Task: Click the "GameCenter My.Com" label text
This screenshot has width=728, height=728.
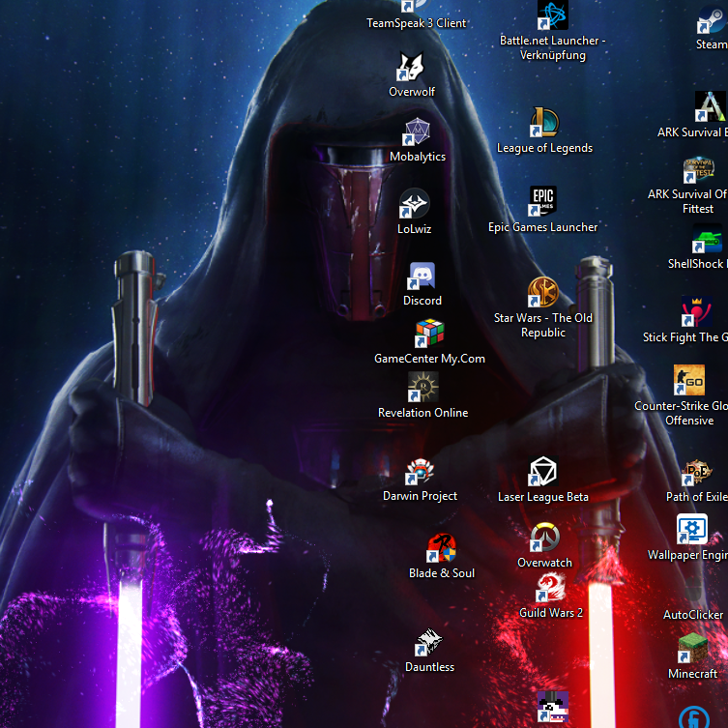Action: pyautogui.click(x=429, y=359)
